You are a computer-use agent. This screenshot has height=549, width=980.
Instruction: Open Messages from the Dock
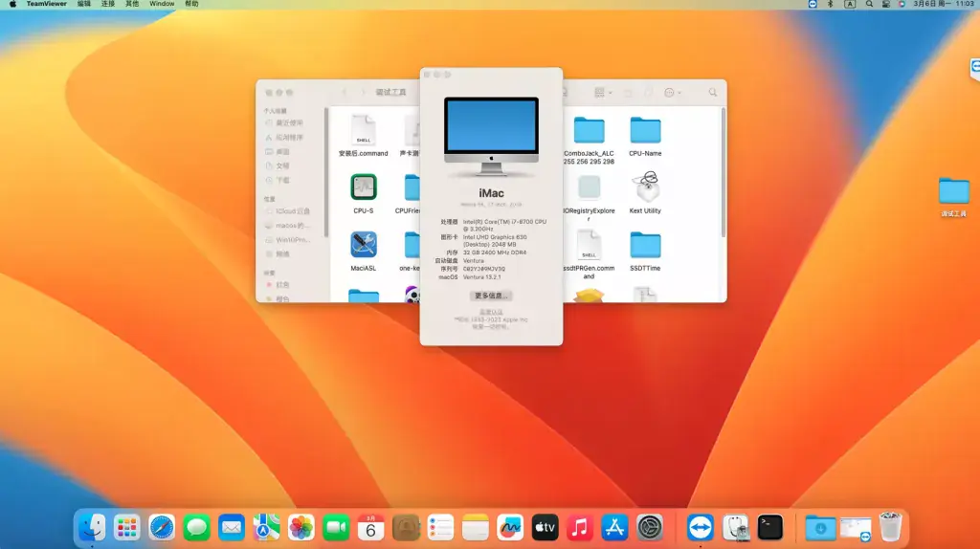click(196, 528)
